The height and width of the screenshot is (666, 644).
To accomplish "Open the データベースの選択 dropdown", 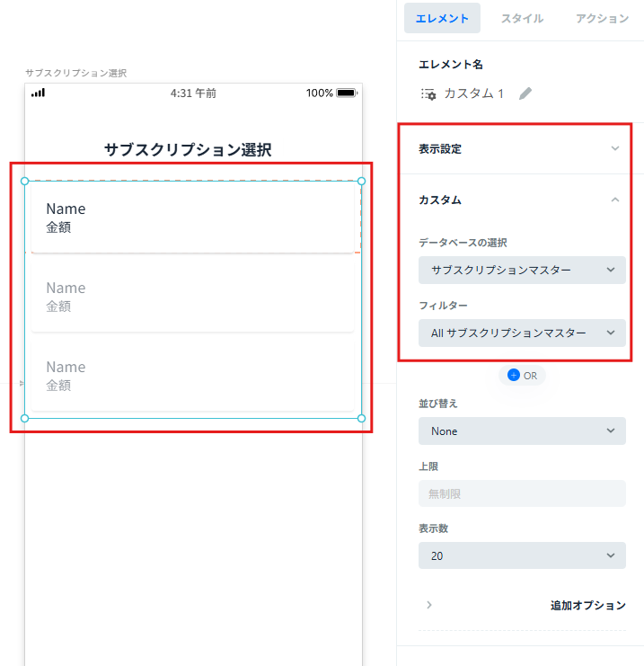I will pyautogui.click(x=522, y=271).
